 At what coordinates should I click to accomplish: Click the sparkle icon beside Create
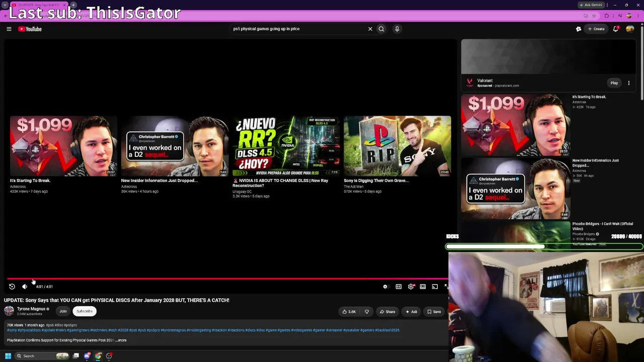579,29
